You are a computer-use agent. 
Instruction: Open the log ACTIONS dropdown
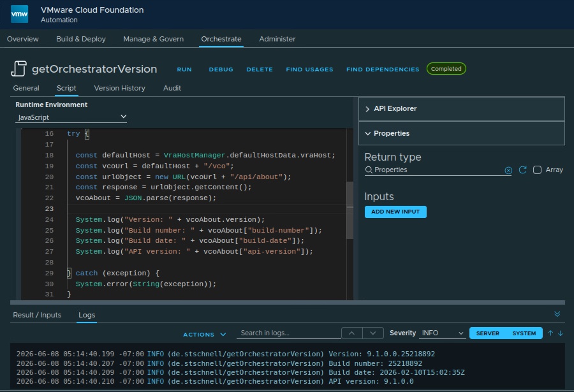[x=205, y=335]
